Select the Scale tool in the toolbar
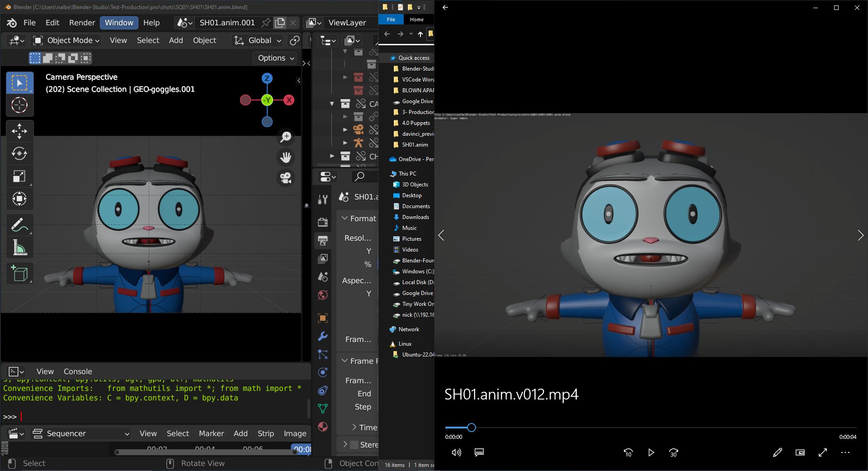 (x=19, y=176)
